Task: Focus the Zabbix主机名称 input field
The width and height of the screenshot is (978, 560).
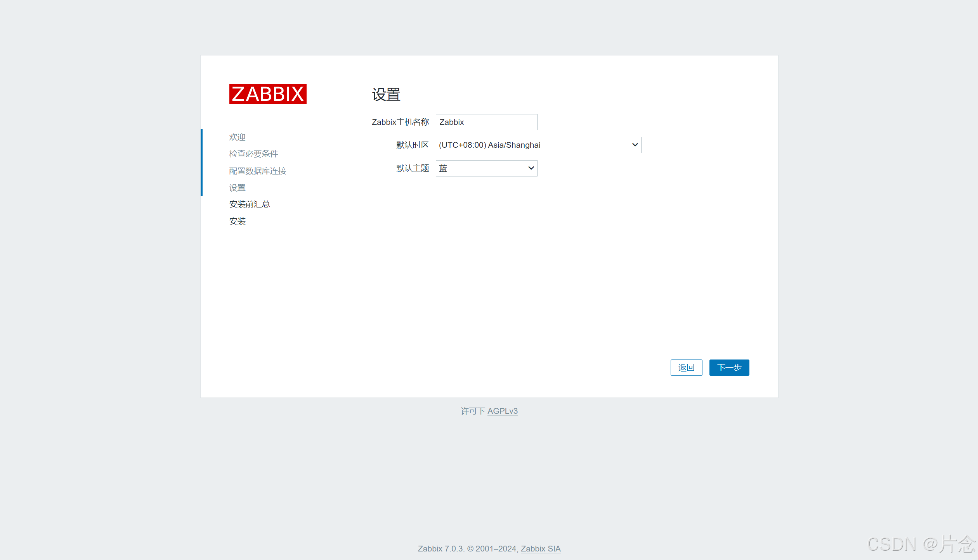Action: click(x=486, y=122)
